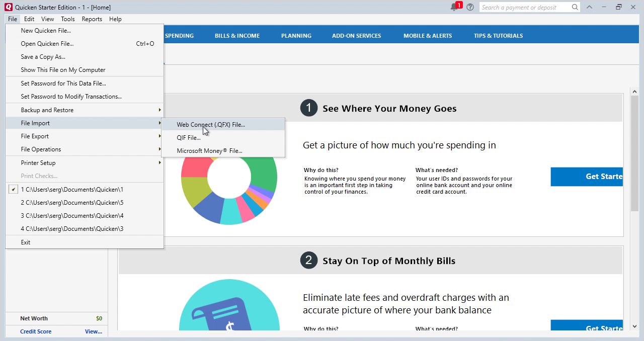Open recent file Quicken\5
The height and width of the screenshot is (341, 644).
(x=85, y=203)
